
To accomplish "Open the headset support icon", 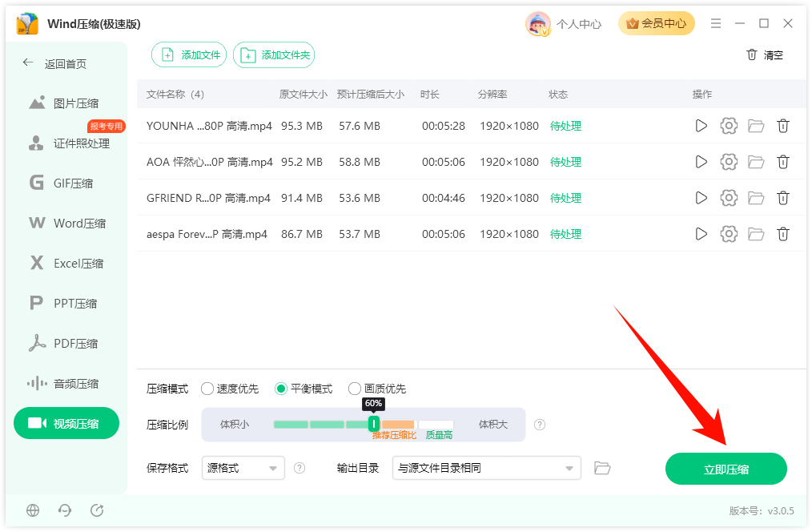I will coord(65,510).
